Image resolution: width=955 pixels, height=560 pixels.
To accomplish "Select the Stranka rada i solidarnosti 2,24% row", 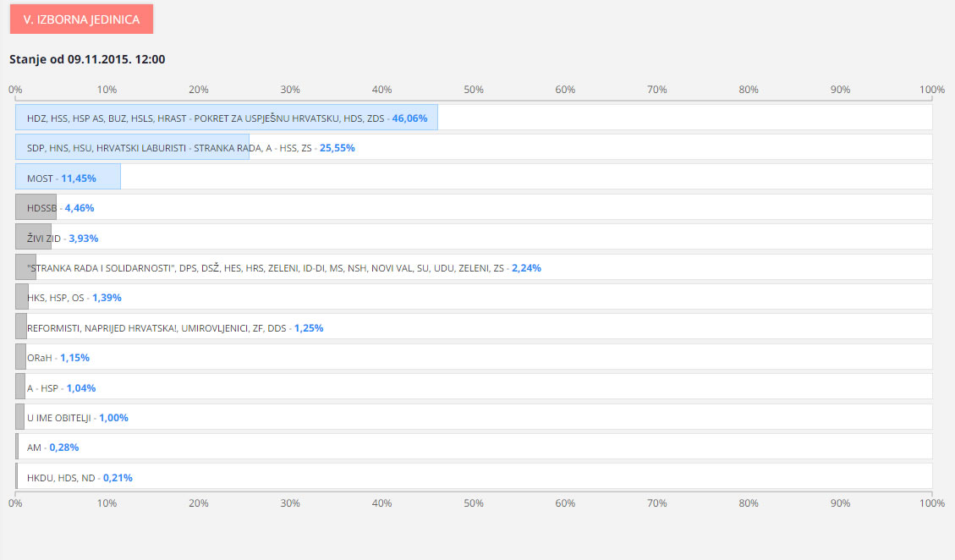I will tap(474, 267).
